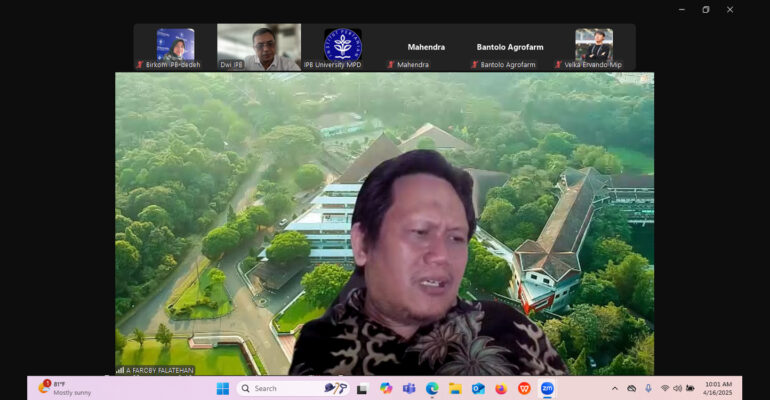Open the Brave browser taskbar icon
This screenshot has height=400, width=770.
(524, 388)
